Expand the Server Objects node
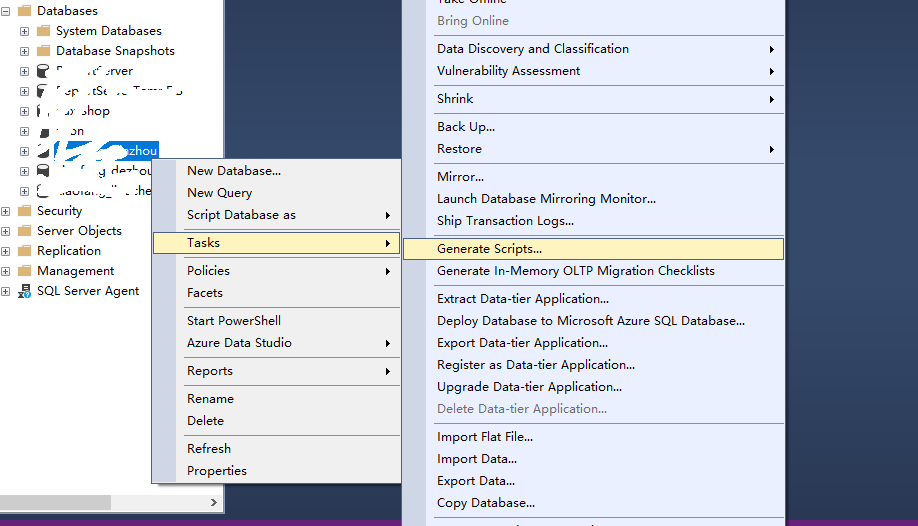 click(x=5, y=231)
